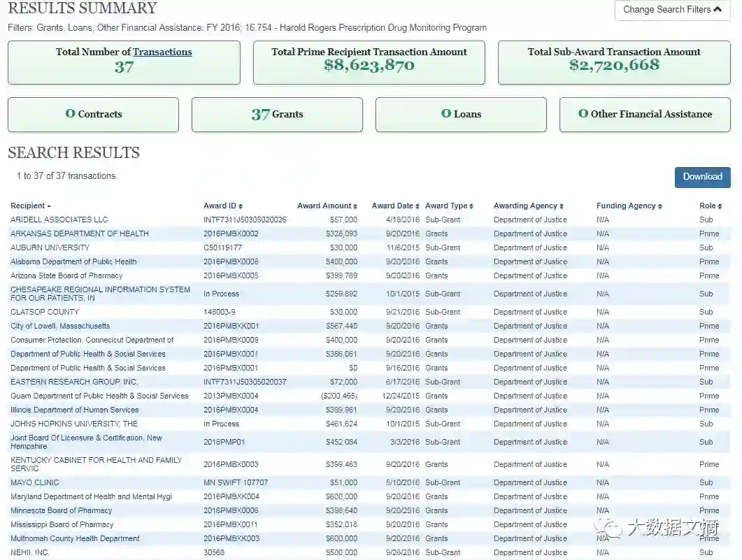742x560 pixels.
Task: Click the MAYO CLINIC recipient entry
Action: [35, 483]
